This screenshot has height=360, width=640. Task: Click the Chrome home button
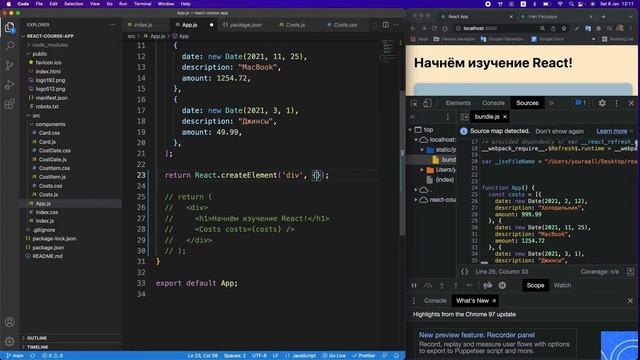[445, 29]
